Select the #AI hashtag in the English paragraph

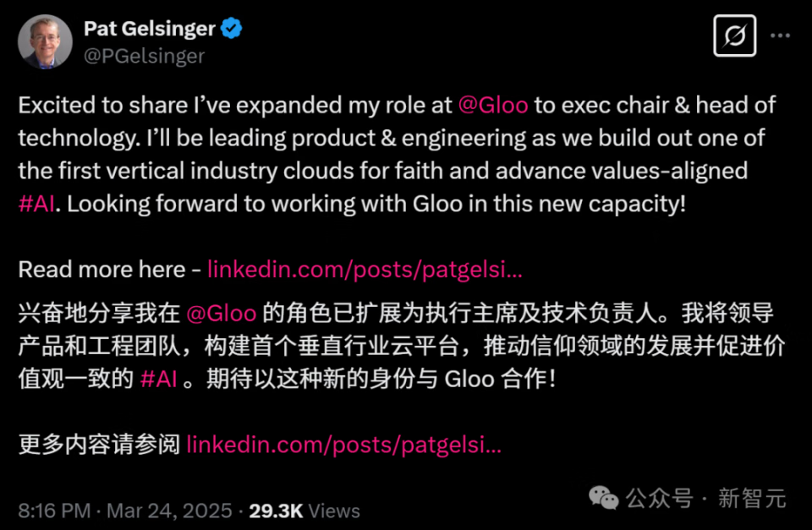coord(38,204)
